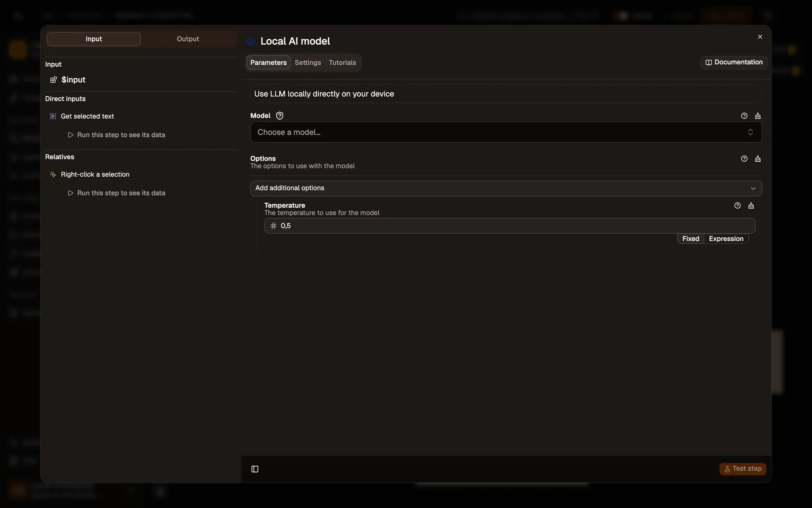Switch to the Input panel tab
812x508 pixels.
(94, 39)
